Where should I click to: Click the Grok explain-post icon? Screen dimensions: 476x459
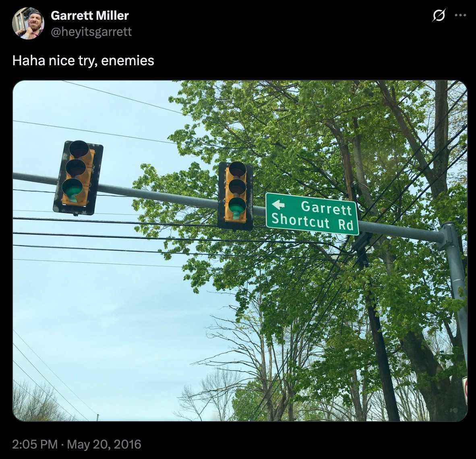[x=439, y=15]
